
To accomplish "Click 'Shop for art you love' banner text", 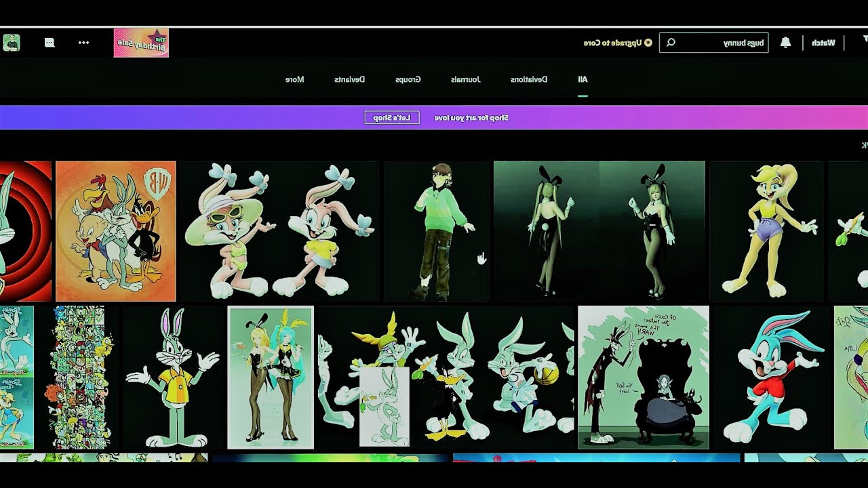I will point(471,118).
